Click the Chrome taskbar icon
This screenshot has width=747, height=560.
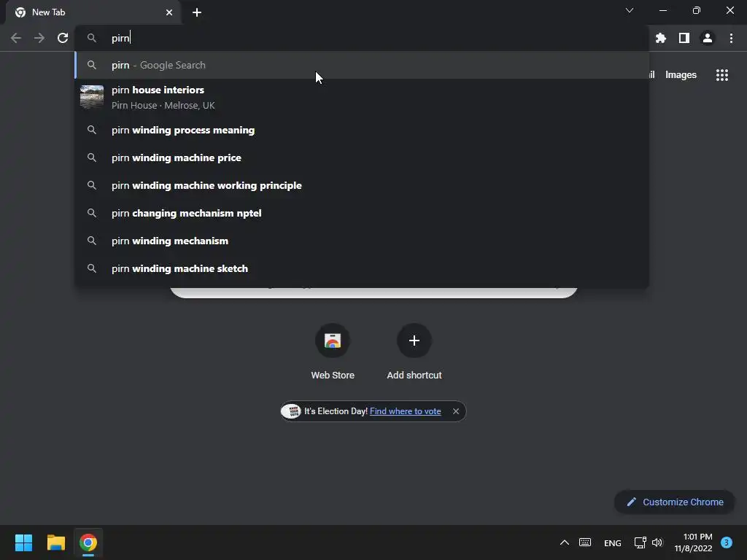click(88, 542)
